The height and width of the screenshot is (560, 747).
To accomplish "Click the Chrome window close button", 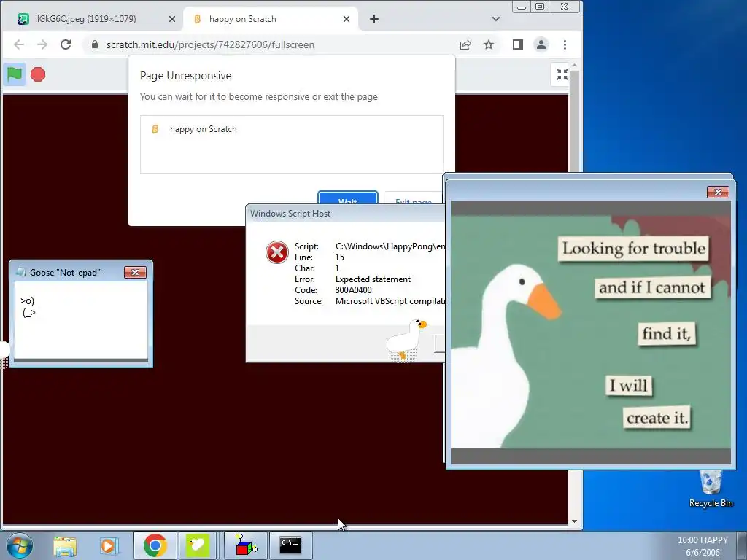I will (x=565, y=7).
